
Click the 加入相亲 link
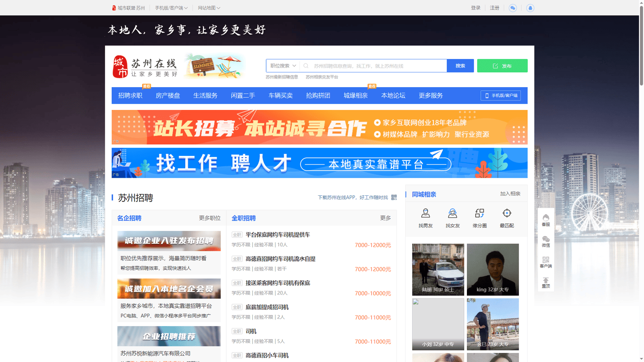click(x=510, y=194)
